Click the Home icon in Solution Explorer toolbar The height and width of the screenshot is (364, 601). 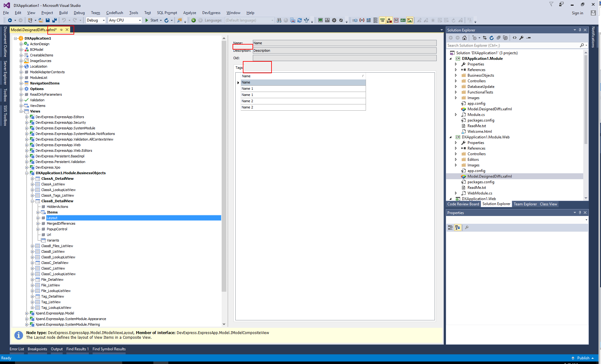tap(464, 38)
